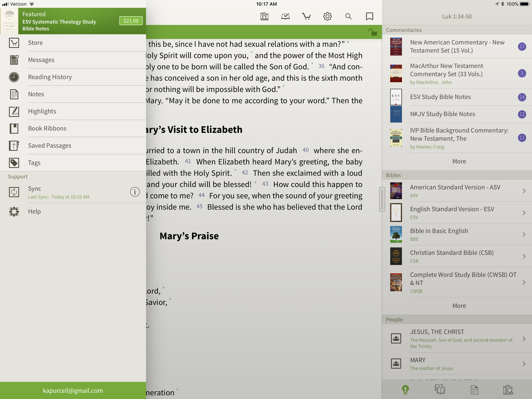
Task: Toggle the green unlock sync icon
Action: coord(373,32)
